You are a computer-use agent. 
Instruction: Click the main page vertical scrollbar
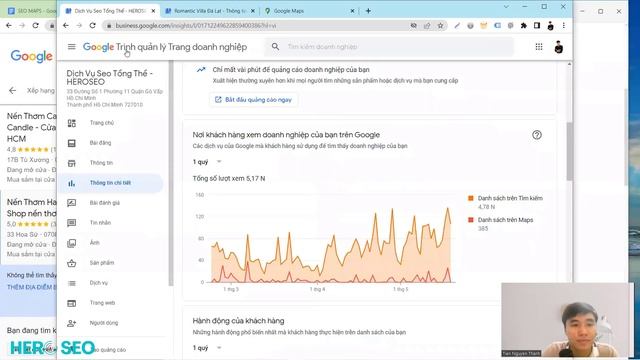(569, 151)
